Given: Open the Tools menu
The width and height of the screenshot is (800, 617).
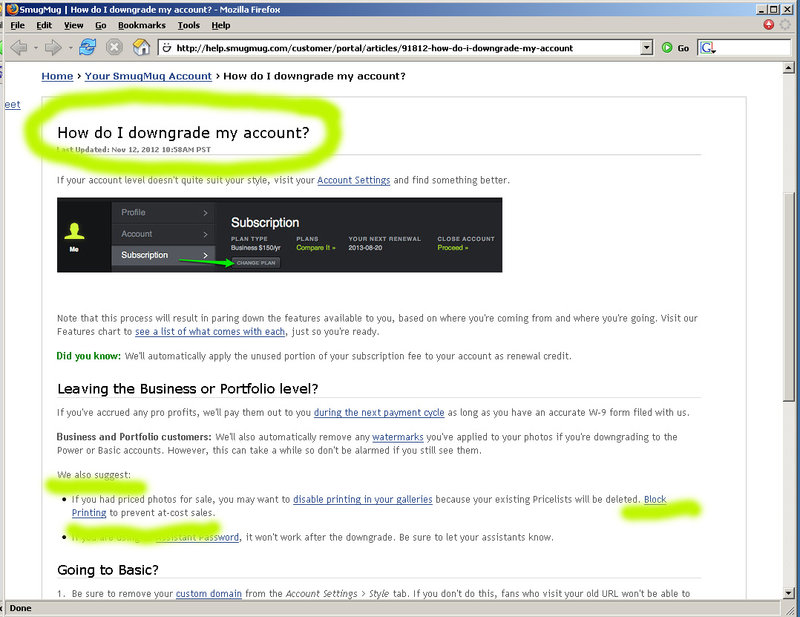Looking at the screenshot, I should [x=188, y=25].
